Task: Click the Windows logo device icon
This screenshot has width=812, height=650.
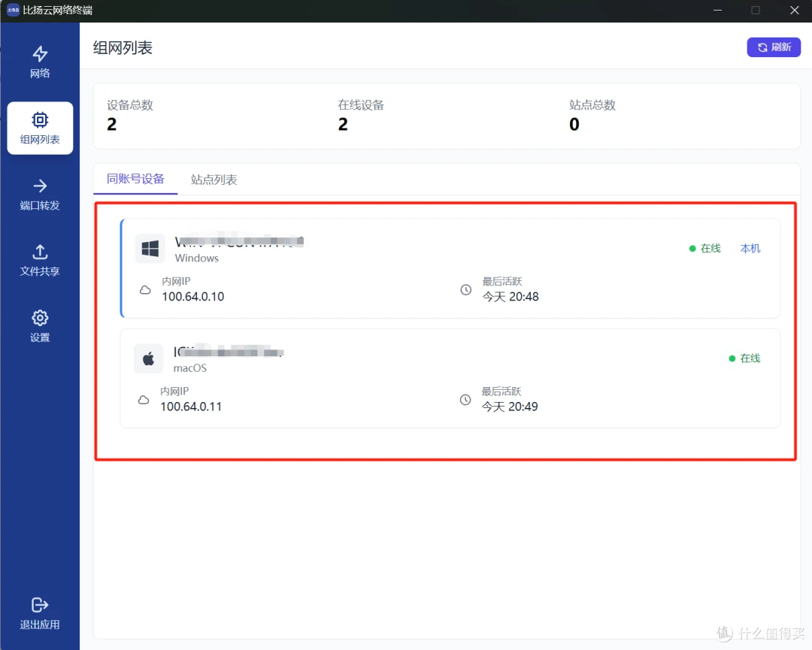Action: pyautogui.click(x=150, y=249)
